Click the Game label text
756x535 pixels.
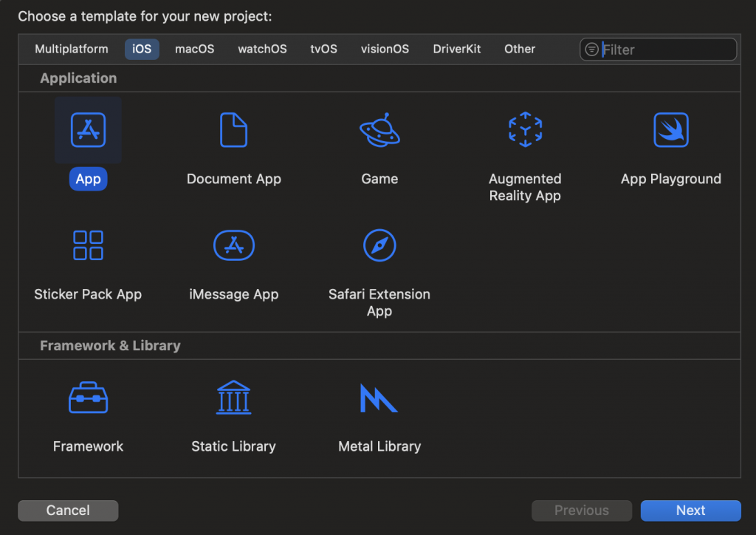(379, 179)
